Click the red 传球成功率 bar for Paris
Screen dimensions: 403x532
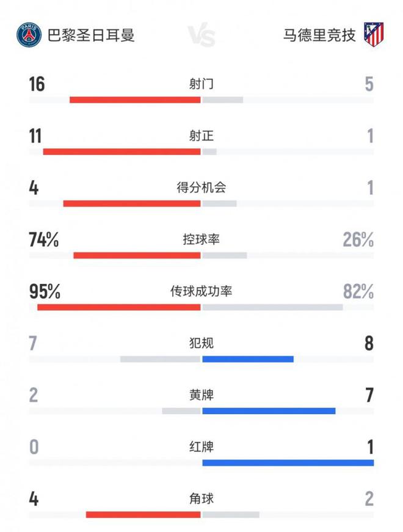tap(119, 307)
